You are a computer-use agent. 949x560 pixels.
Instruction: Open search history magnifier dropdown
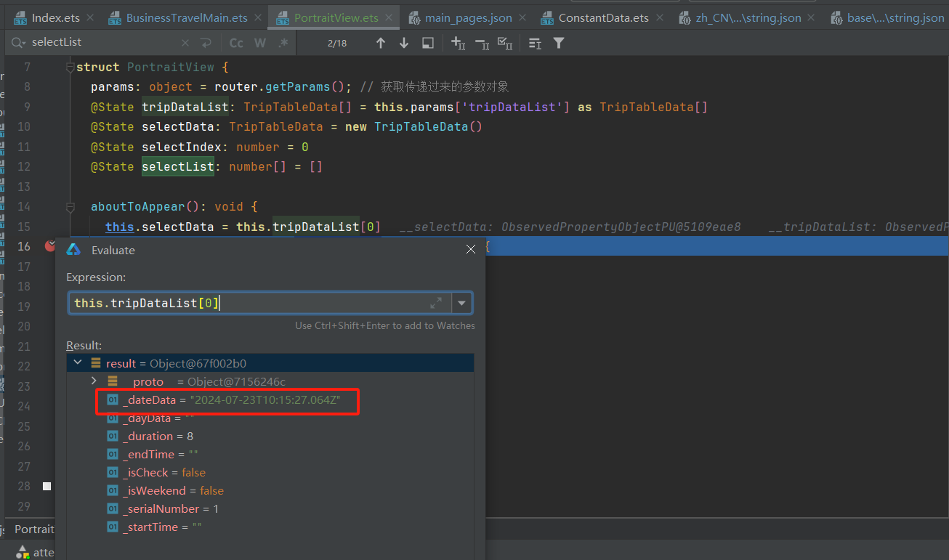pos(18,44)
